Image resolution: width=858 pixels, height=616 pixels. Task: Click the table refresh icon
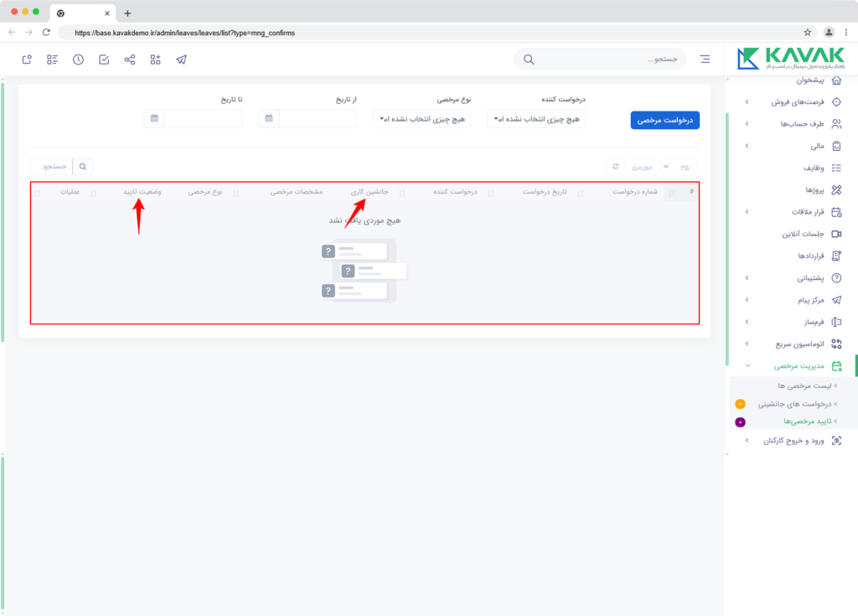616,167
